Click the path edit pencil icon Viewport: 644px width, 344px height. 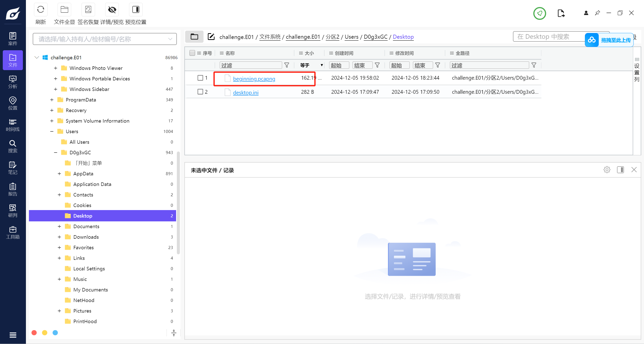point(211,37)
